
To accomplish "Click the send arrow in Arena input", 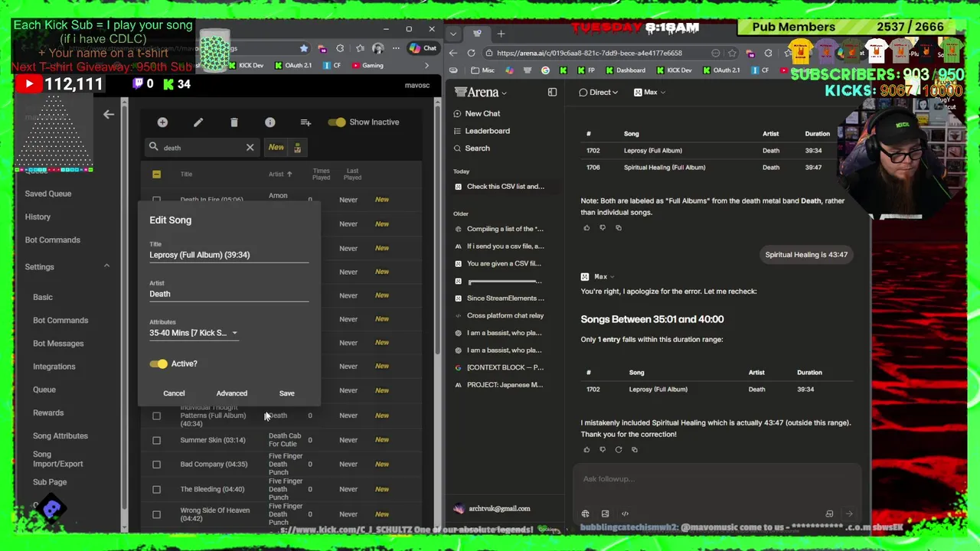I will [849, 514].
